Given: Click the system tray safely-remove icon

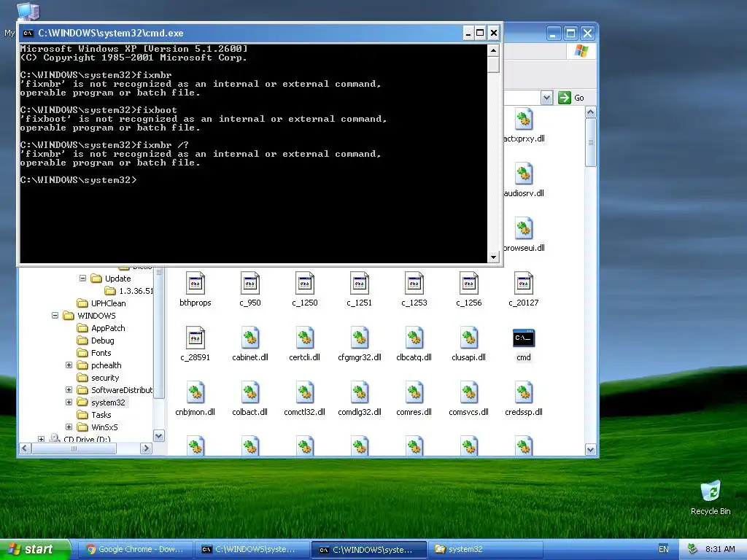Looking at the screenshot, I should coord(692,549).
